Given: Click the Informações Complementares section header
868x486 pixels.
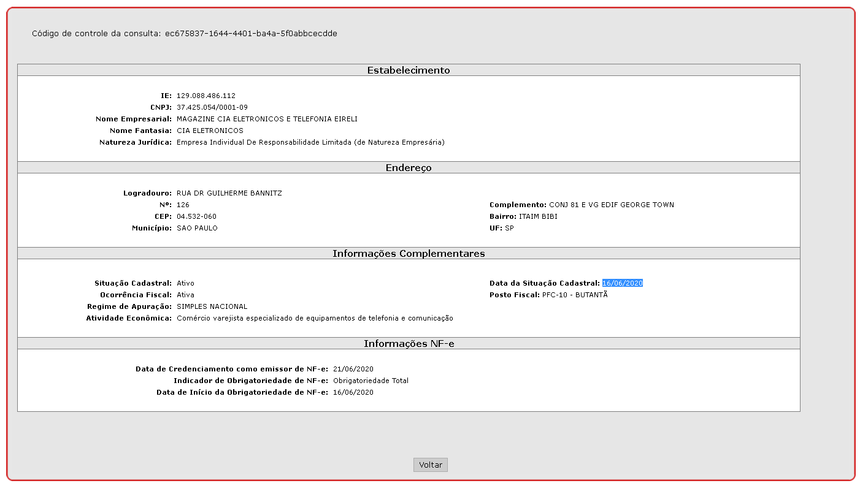Looking at the screenshot, I should [x=409, y=253].
